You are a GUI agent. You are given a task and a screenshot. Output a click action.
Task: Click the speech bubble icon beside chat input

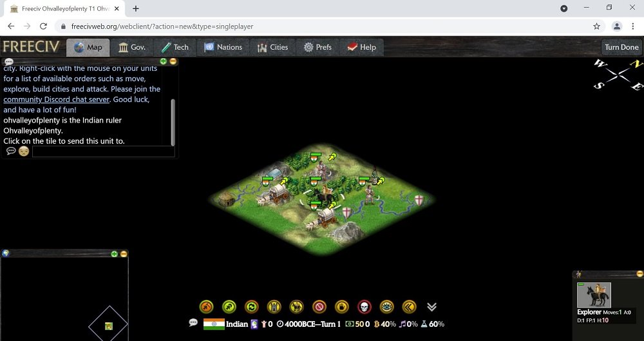click(x=11, y=151)
